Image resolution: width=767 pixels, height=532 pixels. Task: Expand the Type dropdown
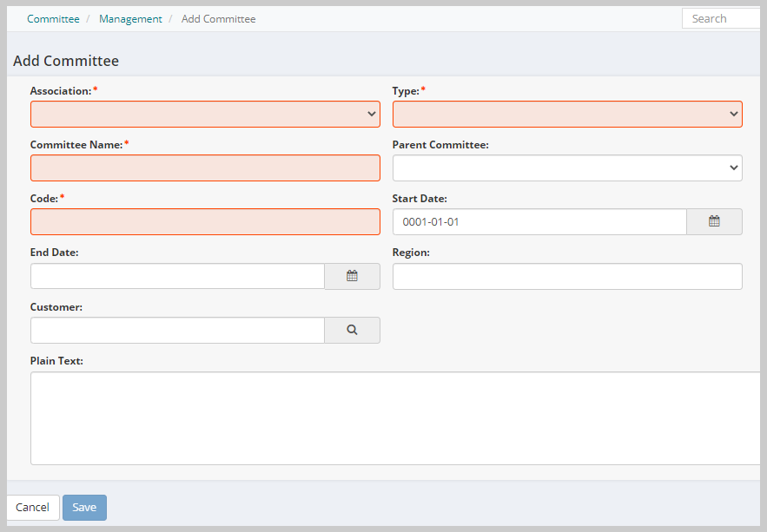tap(567, 115)
